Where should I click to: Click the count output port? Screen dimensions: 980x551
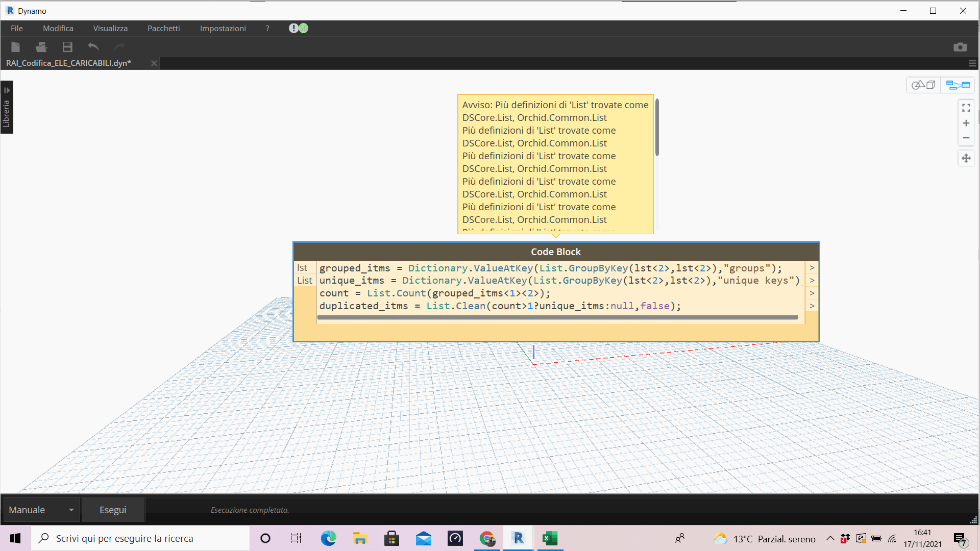pos(812,293)
